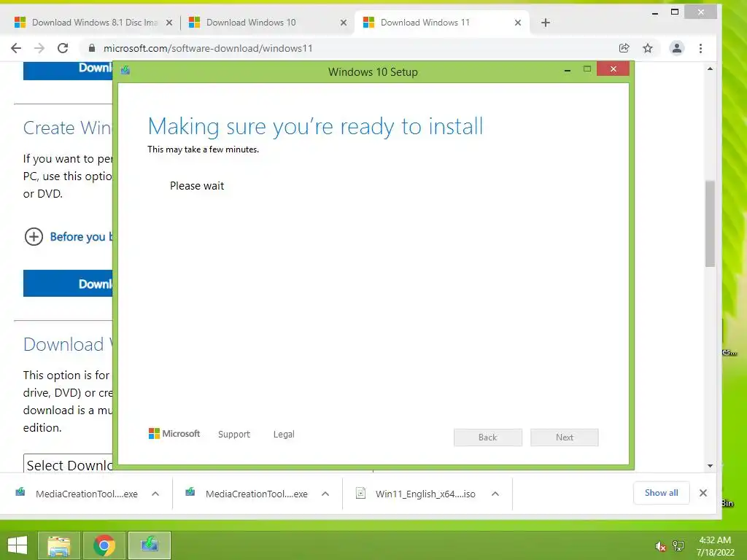
Task: Open the Windows Start button
Action: click(18, 545)
